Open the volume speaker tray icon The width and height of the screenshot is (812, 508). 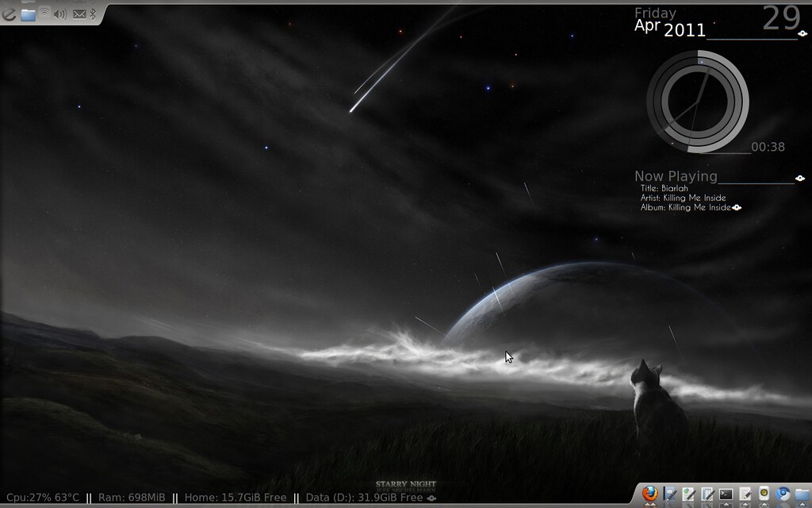(x=60, y=14)
